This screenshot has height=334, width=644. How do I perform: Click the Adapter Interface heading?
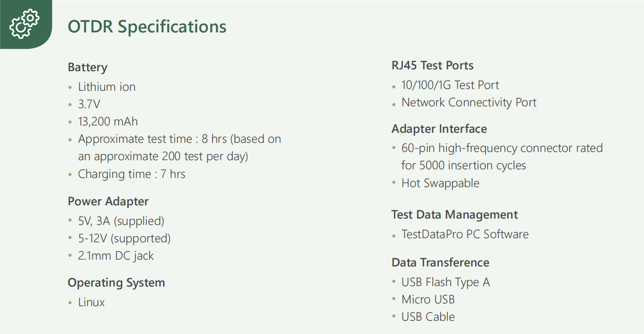pos(439,129)
